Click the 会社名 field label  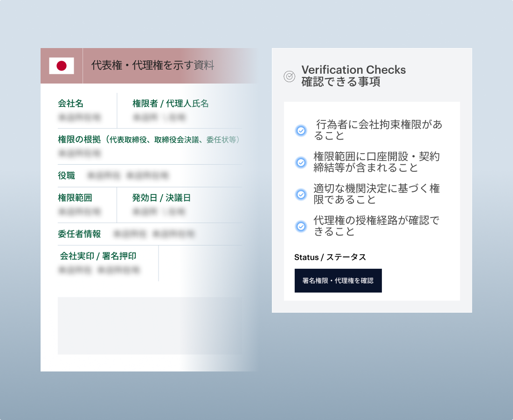(70, 104)
